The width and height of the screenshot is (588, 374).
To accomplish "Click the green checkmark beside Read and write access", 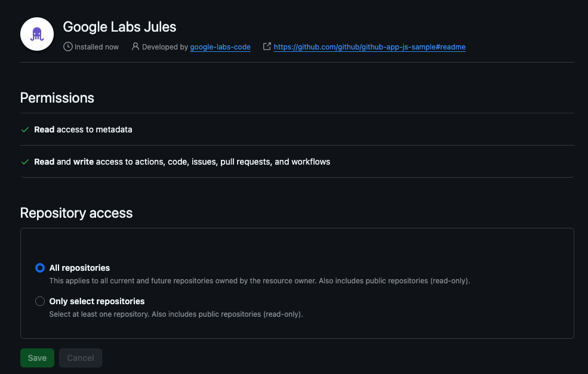I will (x=25, y=162).
